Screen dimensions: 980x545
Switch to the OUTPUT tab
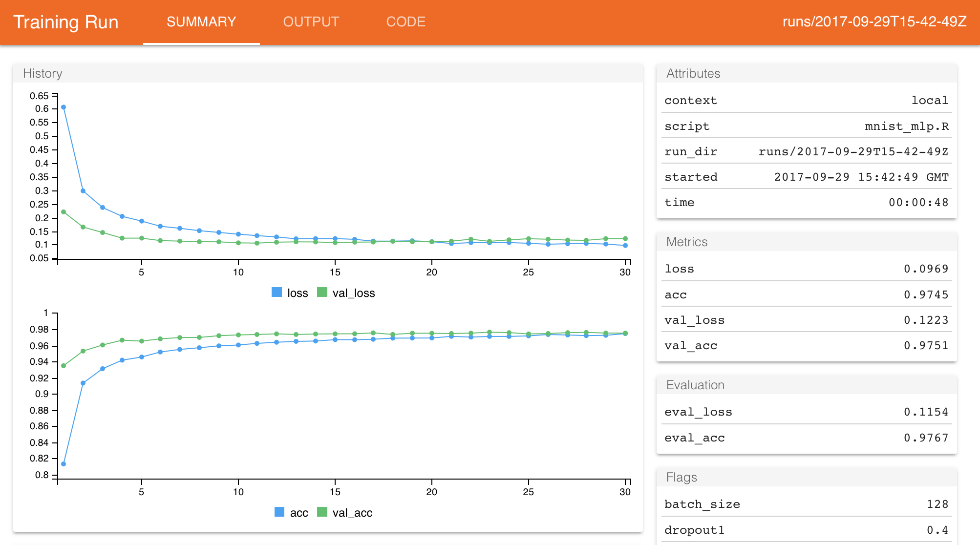point(311,22)
